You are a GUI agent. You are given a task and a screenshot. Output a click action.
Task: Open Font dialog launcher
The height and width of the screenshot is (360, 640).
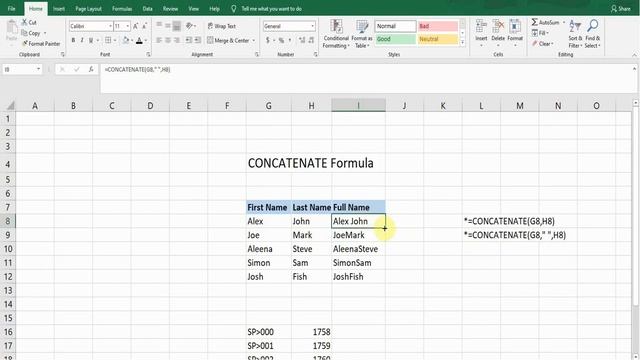coord(149,54)
